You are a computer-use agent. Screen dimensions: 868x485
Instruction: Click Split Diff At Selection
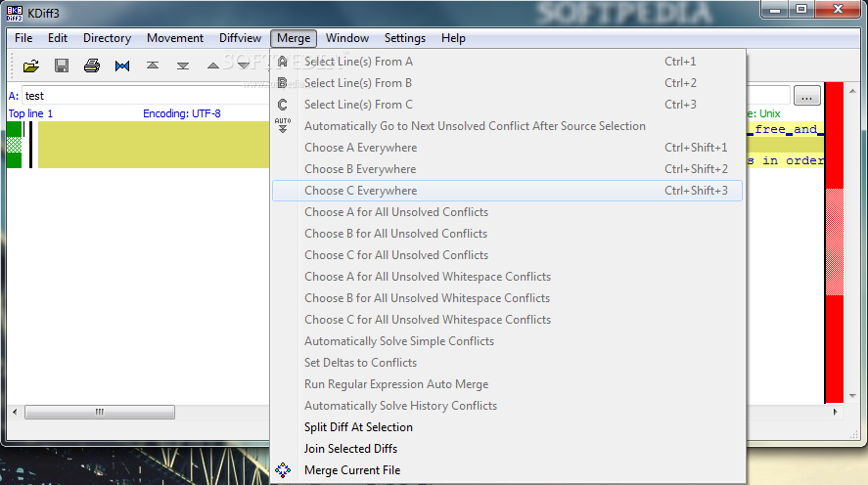coord(507,427)
